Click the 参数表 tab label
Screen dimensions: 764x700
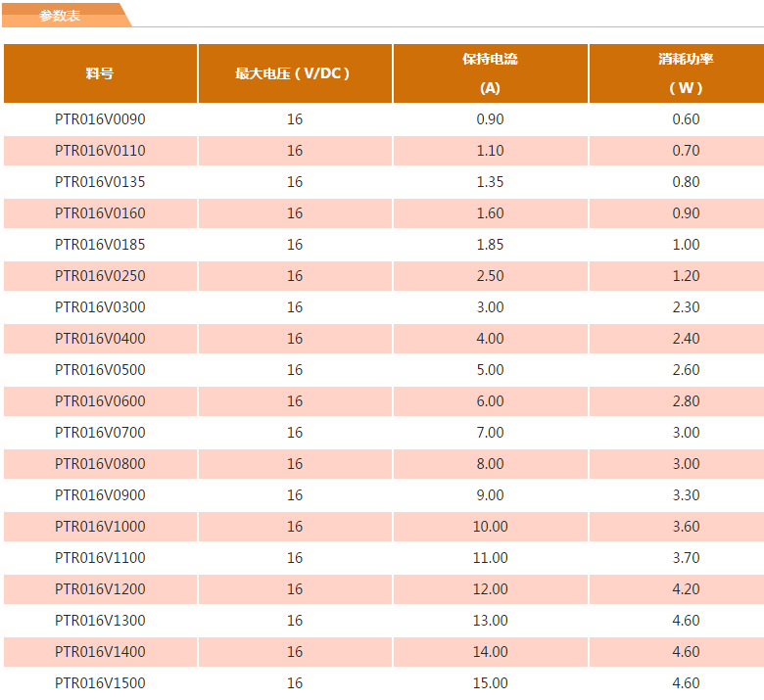point(59,16)
